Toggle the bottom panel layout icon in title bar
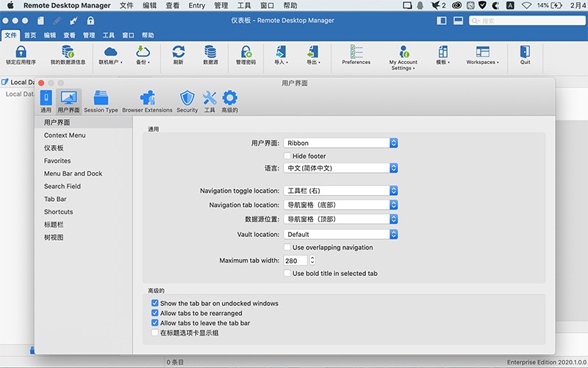Screen dimensions: 588x368 point(458,21)
